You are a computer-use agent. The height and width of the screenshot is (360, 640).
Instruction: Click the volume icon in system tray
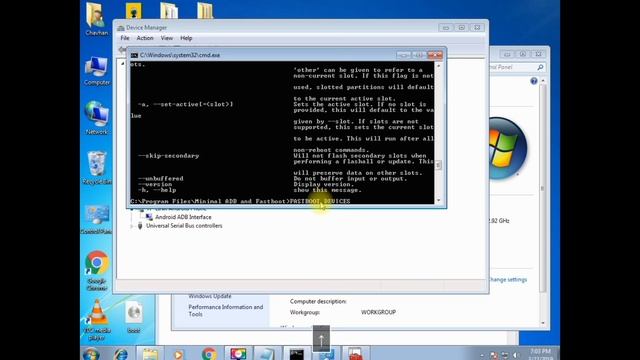click(516, 355)
